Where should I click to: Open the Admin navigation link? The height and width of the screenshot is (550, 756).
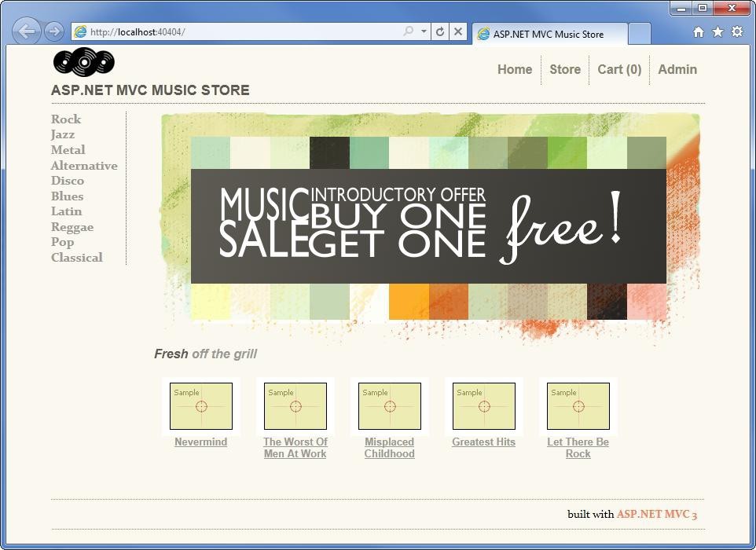coord(677,69)
